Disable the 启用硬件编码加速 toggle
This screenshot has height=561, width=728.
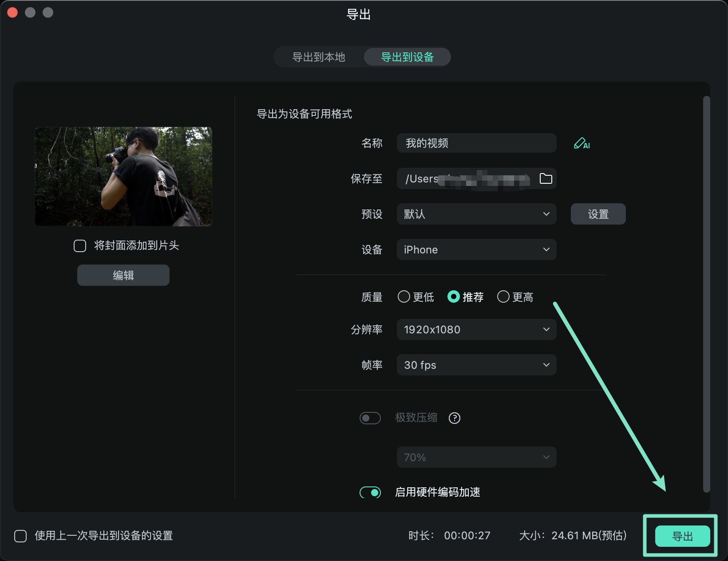pyautogui.click(x=370, y=492)
